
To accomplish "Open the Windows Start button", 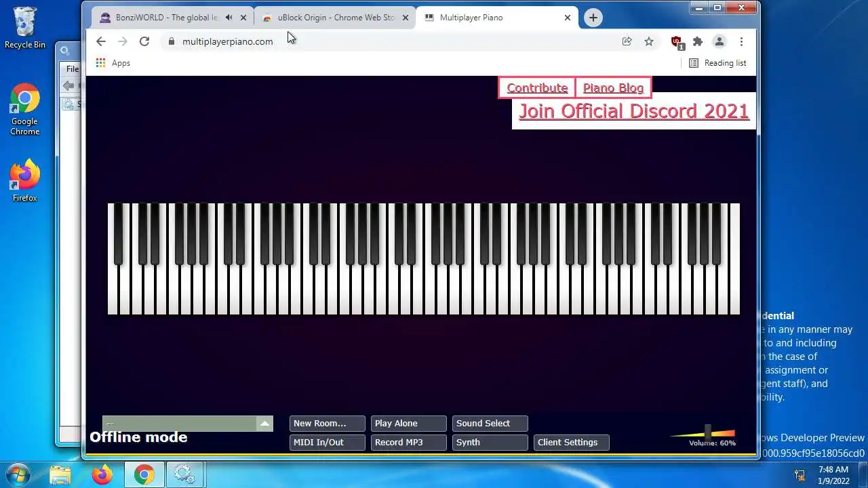I will [17, 474].
